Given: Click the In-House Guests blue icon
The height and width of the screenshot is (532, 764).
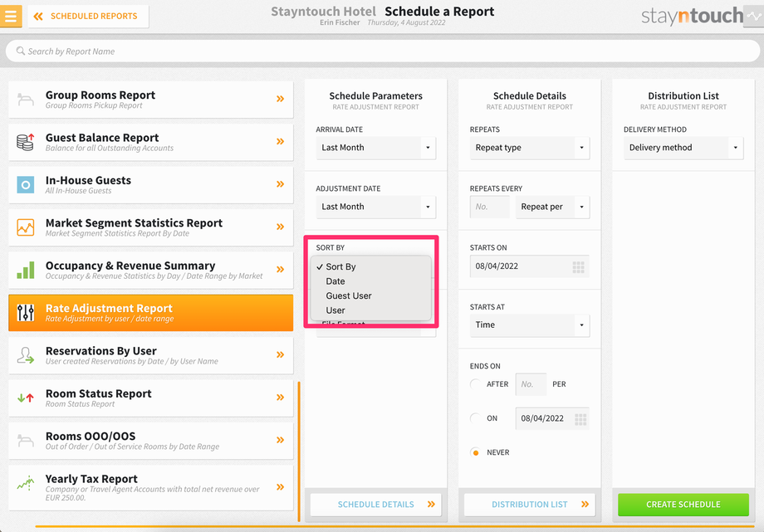Looking at the screenshot, I should point(26,184).
